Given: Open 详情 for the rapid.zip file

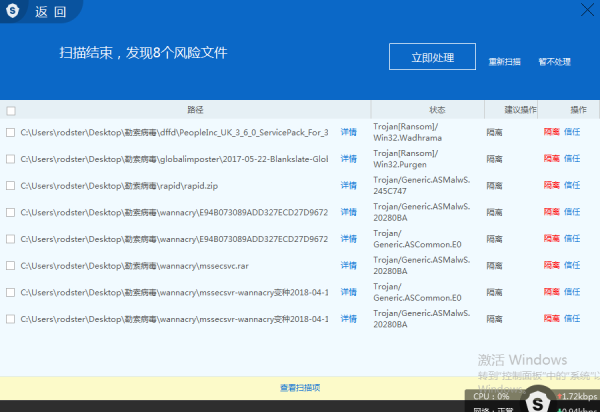Looking at the screenshot, I should pos(348,186).
